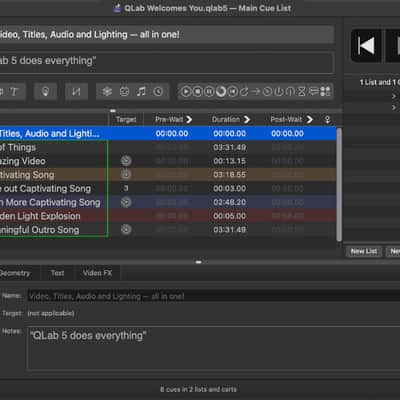Add a Reset cue from the toolbar
The height and width of the screenshot is (400, 400).
[232, 92]
